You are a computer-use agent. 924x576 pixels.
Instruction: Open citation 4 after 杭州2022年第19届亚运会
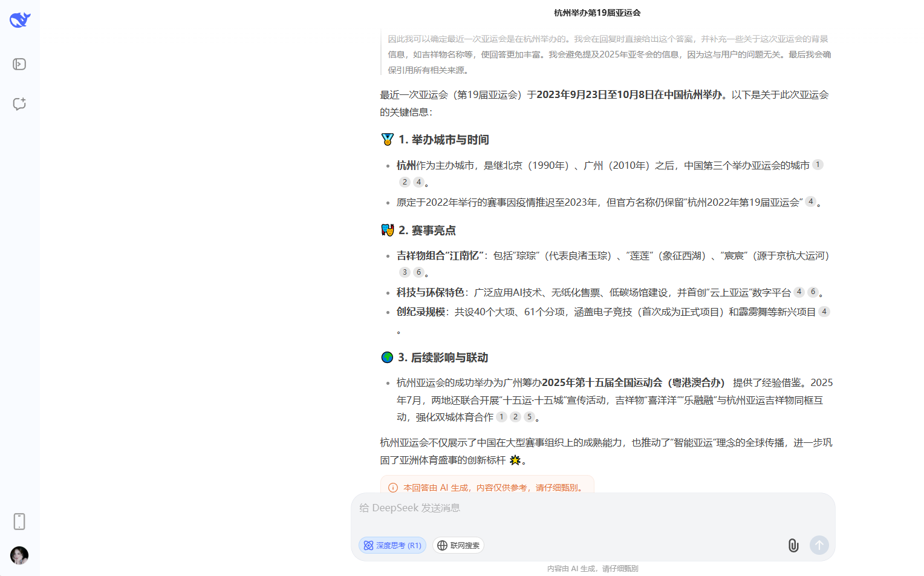[810, 201]
